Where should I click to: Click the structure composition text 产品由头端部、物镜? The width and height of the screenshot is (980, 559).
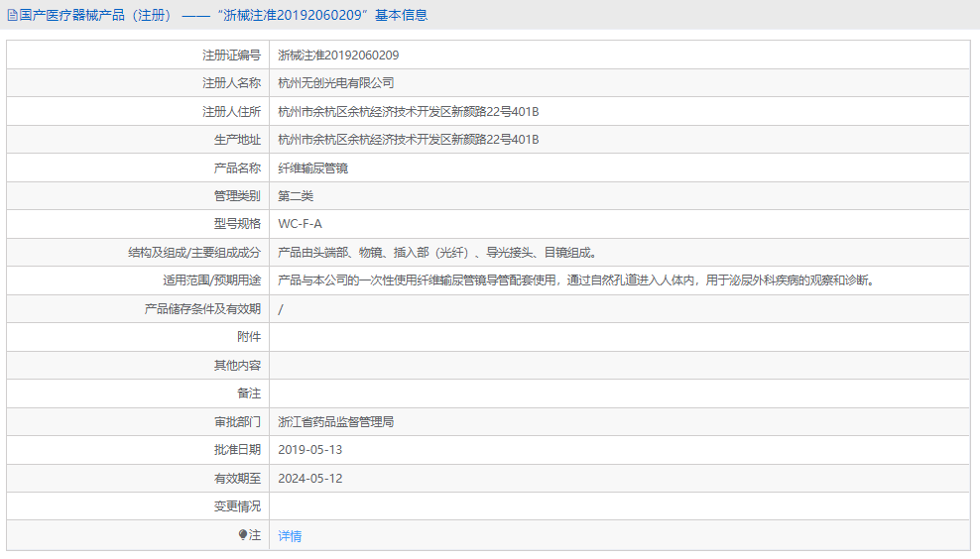pos(330,253)
